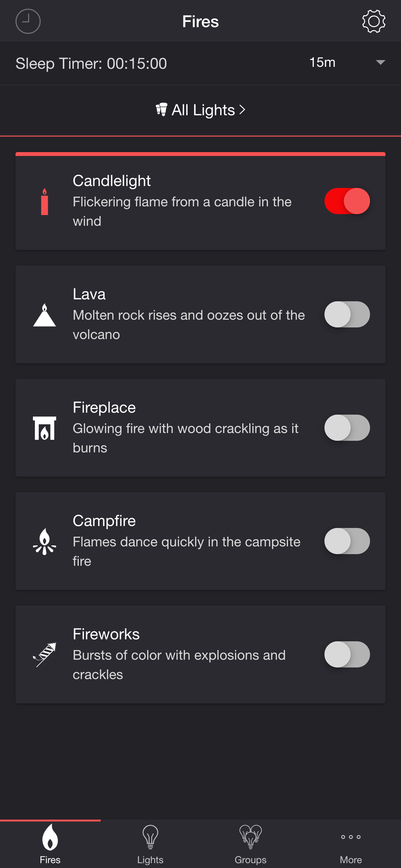Viewport: 401px width, 868px height.
Task: Tap the Sleep Timer 00:15:00 label
Action: pyautogui.click(x=91, y=63)
